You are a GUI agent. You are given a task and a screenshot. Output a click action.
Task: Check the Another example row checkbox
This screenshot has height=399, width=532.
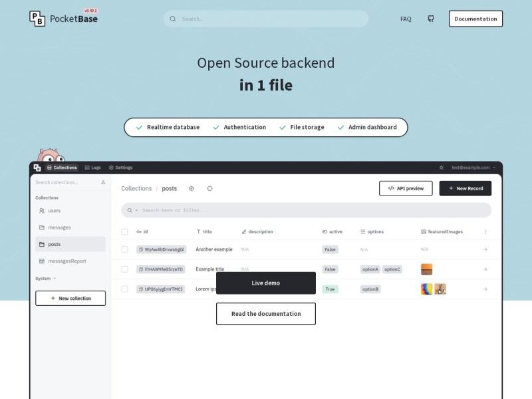point(124,249)
